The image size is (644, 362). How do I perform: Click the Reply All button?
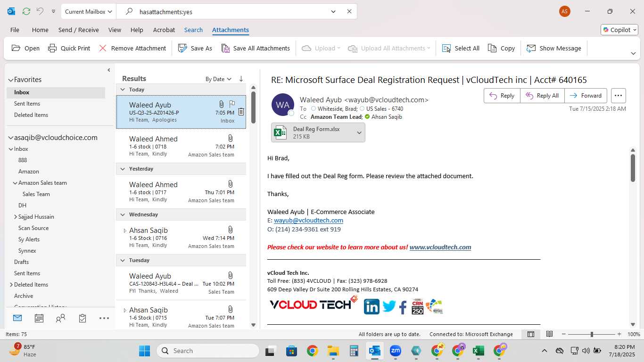pyautogui.click(x=542, y=96)
